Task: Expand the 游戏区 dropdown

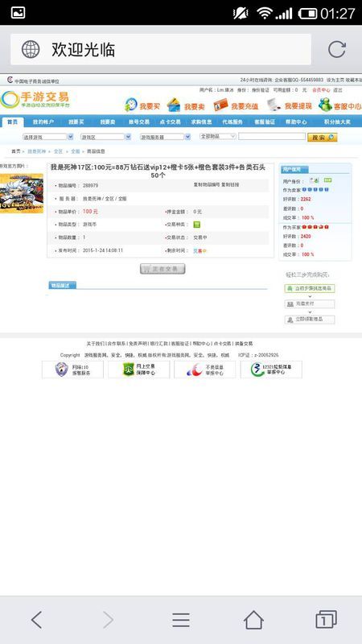Action: 106,137
